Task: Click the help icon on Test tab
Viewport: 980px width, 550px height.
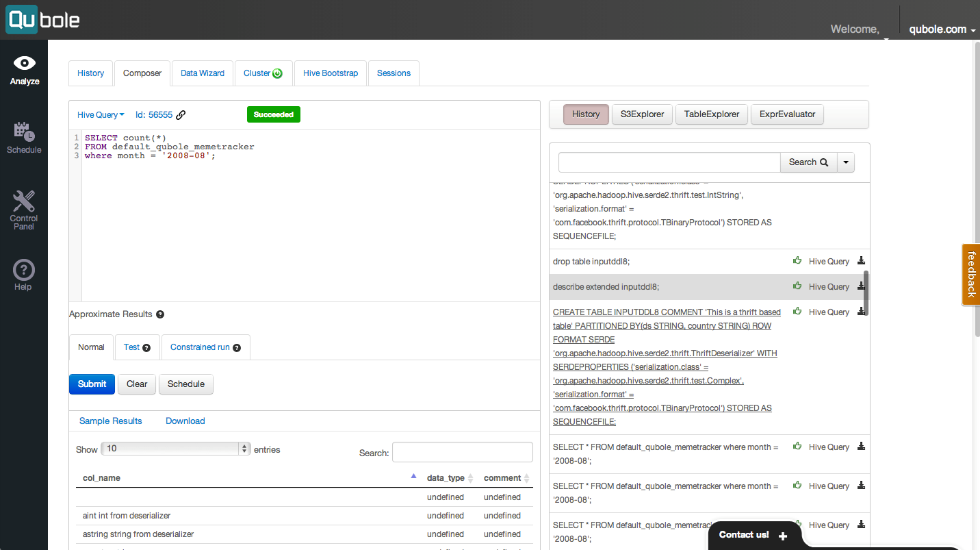Action: coord(146,348)
